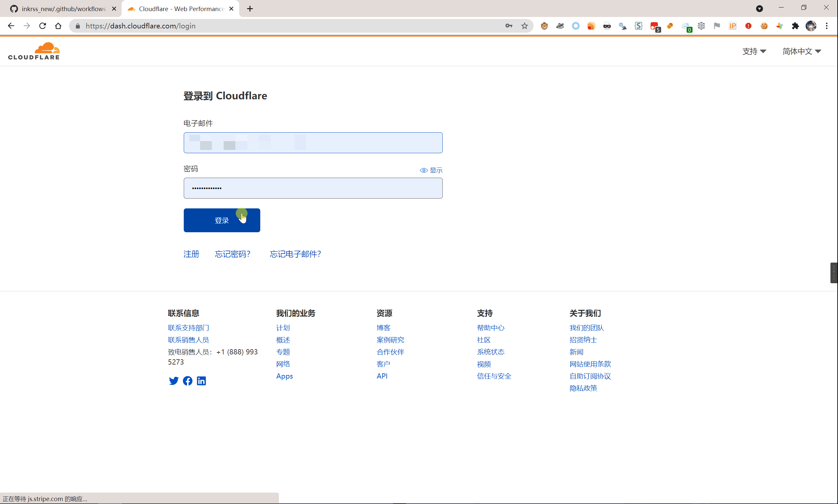The height and width of the screenshot is (504, 838).
Task: Open Cloudflare's Facebook page icon
Action: point(187,381)
